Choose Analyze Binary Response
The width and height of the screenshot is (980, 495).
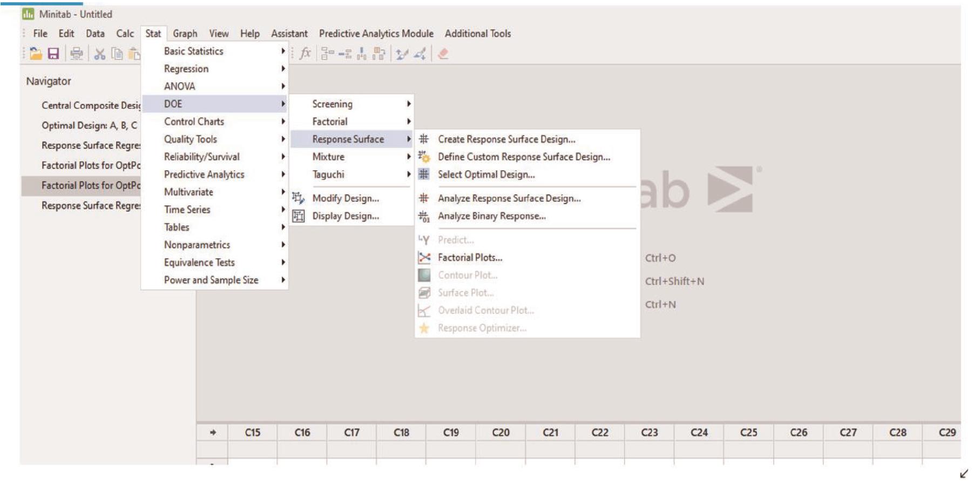[x=527, y=216]
